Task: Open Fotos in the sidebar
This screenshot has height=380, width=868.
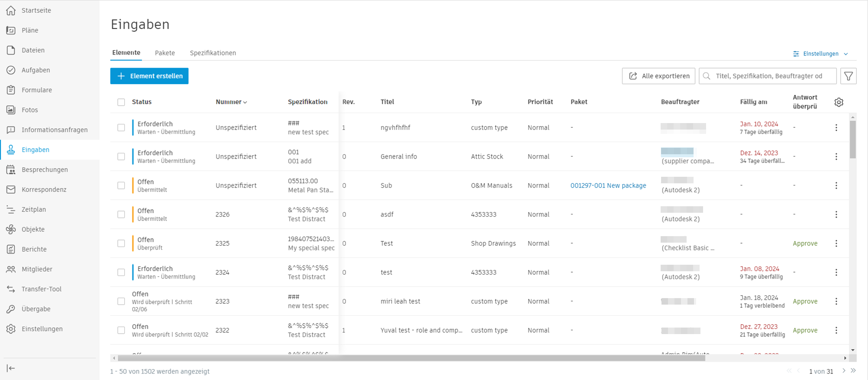Action: 29,110
